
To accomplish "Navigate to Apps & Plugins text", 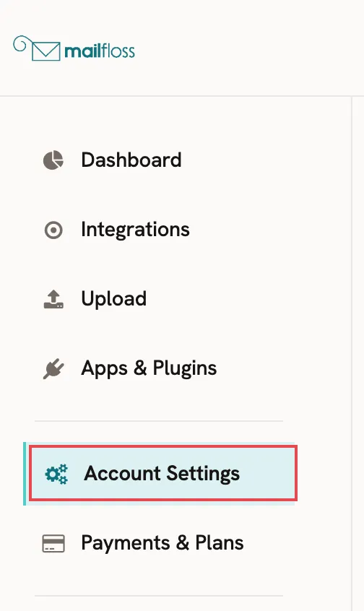I will coord(149,368).
